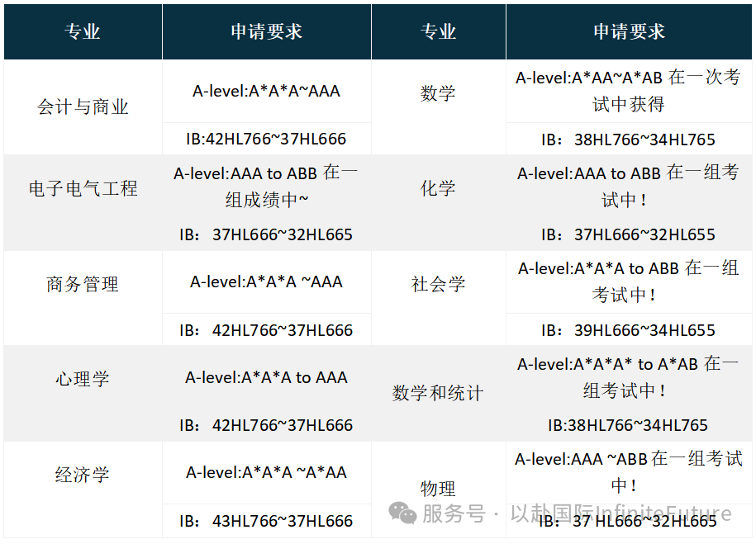The image size is (756, 544).
Task: Click IB 42HL766~37HL666 in the 商务管理 row
Action: click(267, 330)
